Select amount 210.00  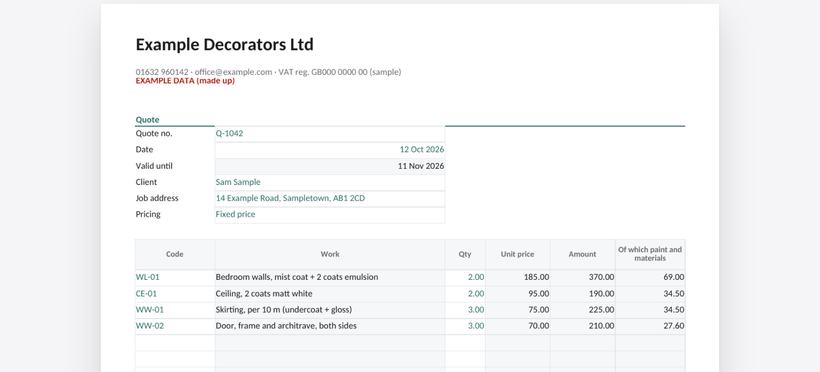[x=583, y=326]
